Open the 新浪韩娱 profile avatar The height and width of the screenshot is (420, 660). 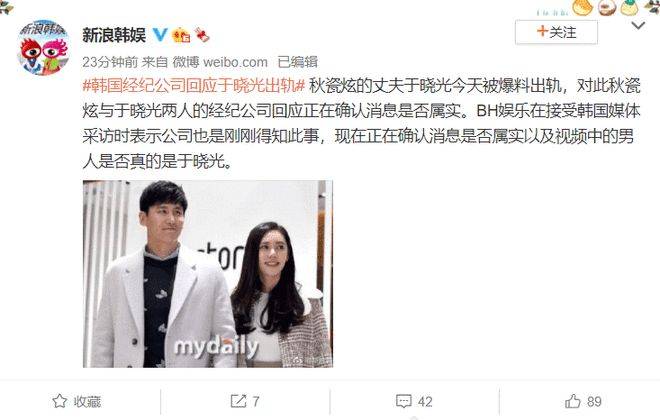pyautogui.click(x=43, y=48)
